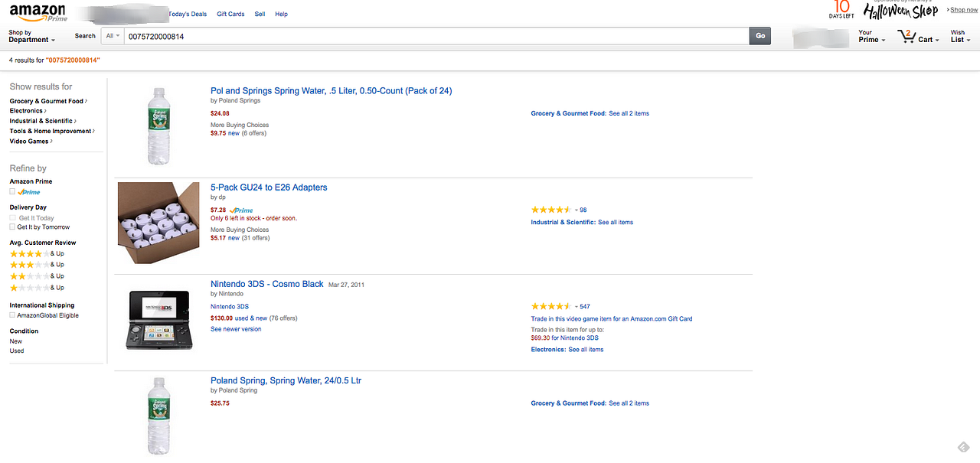The width and height of the screenshot is (980, 463).
Task: Expand the search category All dropdown
Action: 113,36
